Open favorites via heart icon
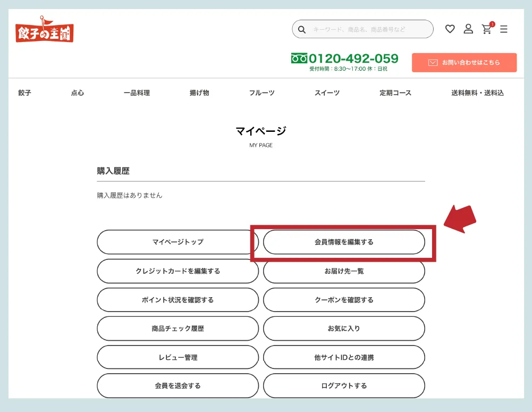 click(450, 29)
